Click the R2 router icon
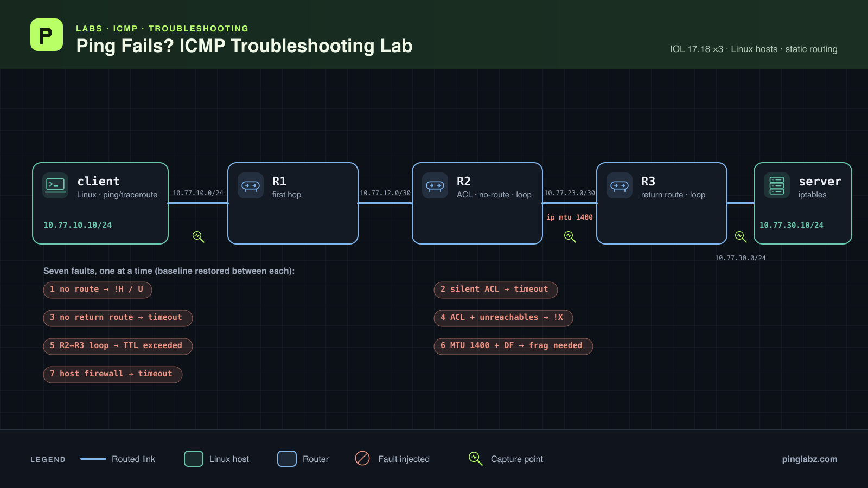Image resolution: width=868 pixels, height=488 pixels. pos(435,185)
